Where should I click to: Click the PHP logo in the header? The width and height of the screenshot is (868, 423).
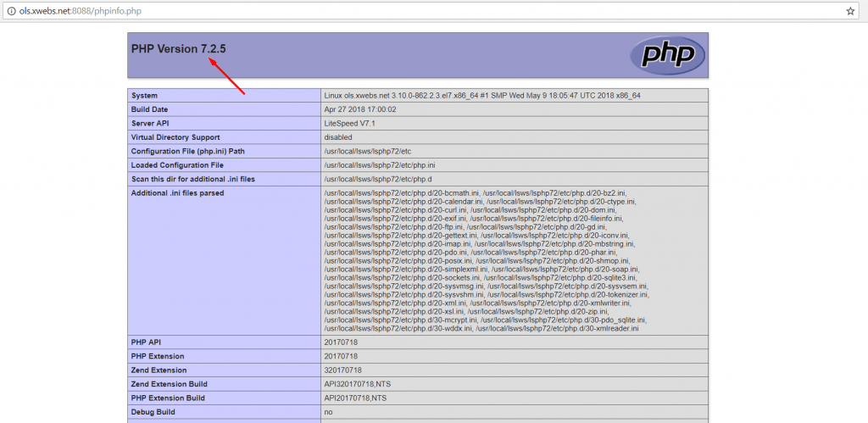click(x=668, y=55)
